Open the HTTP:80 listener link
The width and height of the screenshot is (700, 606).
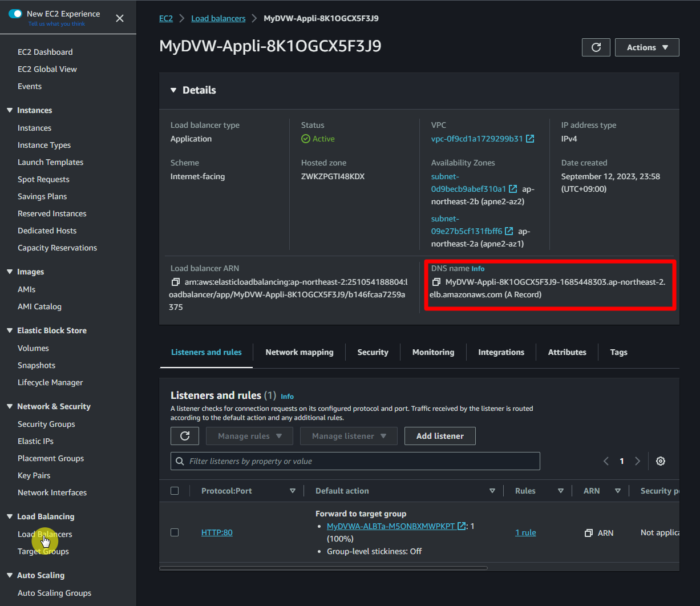pos(217,532)
